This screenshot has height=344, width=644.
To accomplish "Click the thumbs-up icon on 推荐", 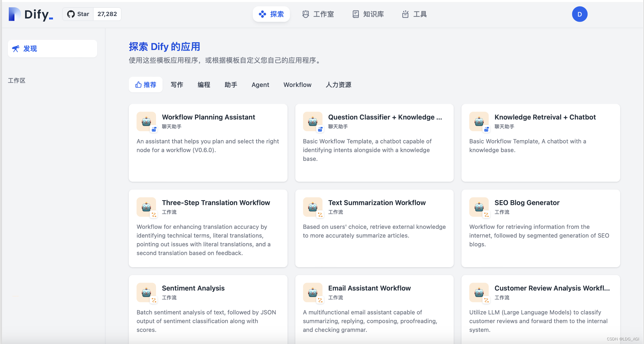I will click(138, 85).
